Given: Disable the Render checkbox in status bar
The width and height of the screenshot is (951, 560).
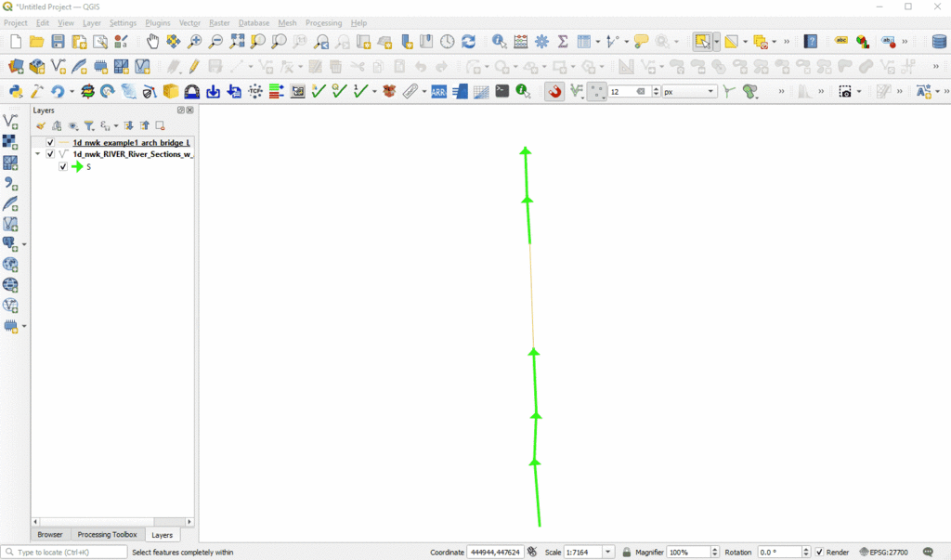Looking at the screenshot, I should (x=819, y=553).
